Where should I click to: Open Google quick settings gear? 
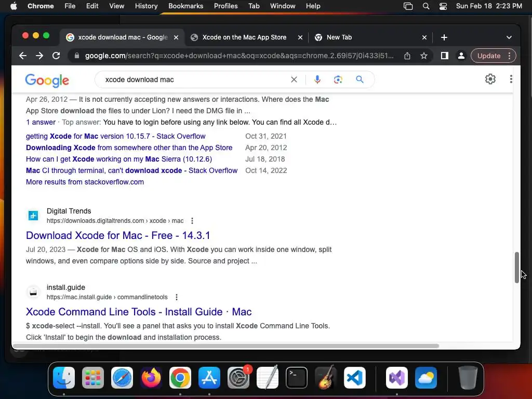[x=490, y=79]
